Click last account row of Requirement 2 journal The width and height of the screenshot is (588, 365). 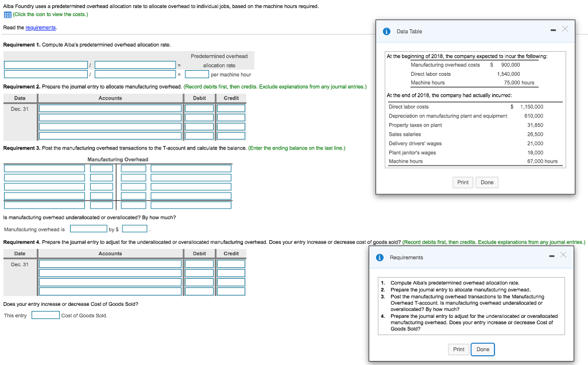tap(110, 136)
